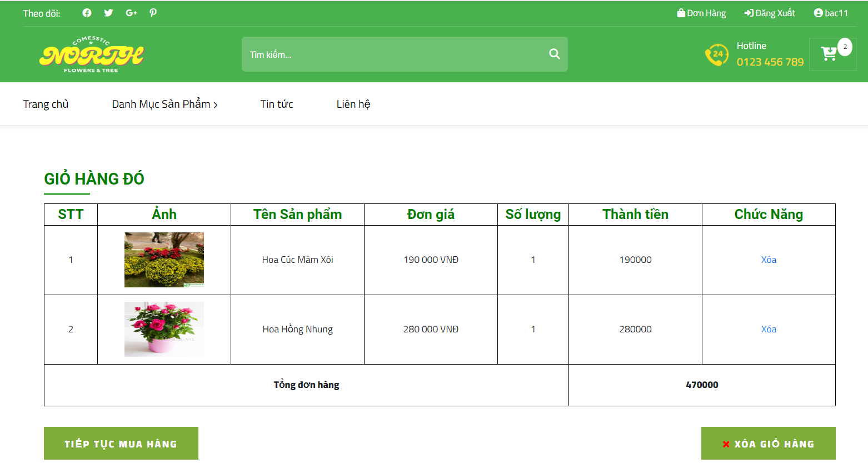Click the 190 000 VNĐ unit price
Viewport: 868px width, 473px height.
[431, 260]
